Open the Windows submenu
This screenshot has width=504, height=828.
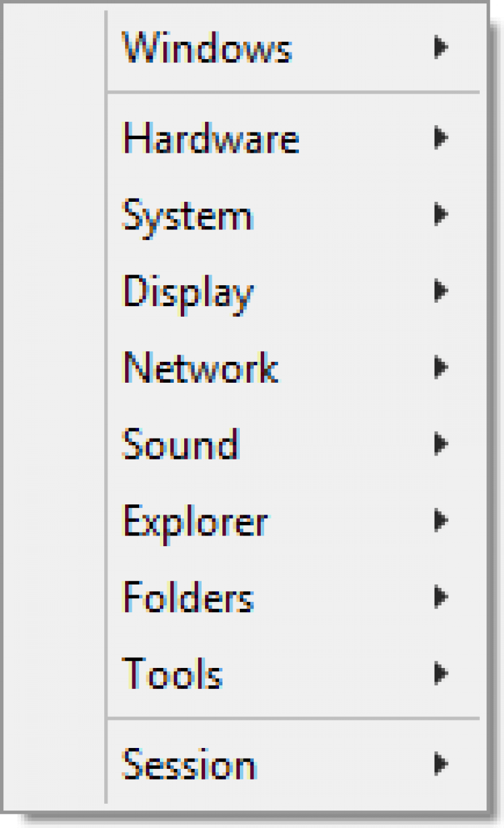pos(207,48)
